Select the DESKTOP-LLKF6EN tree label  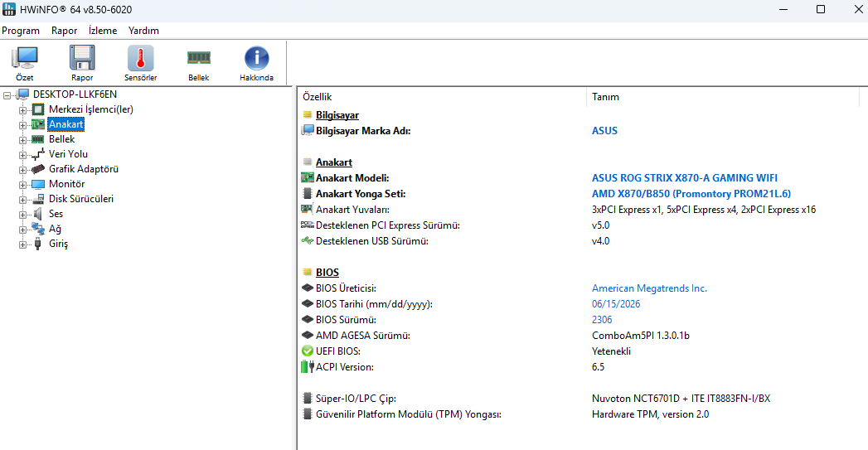click(75, 94)
